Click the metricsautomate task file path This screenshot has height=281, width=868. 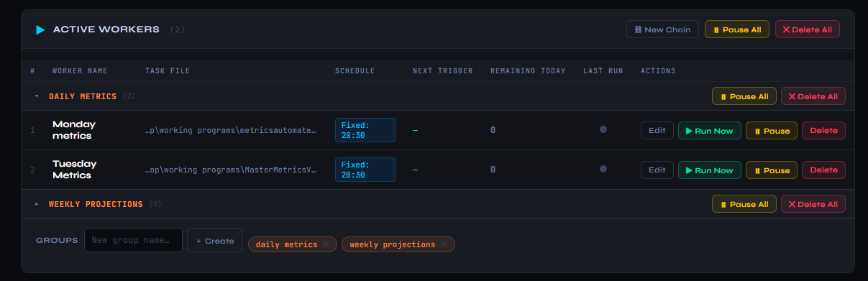click(x=230, y=130)
